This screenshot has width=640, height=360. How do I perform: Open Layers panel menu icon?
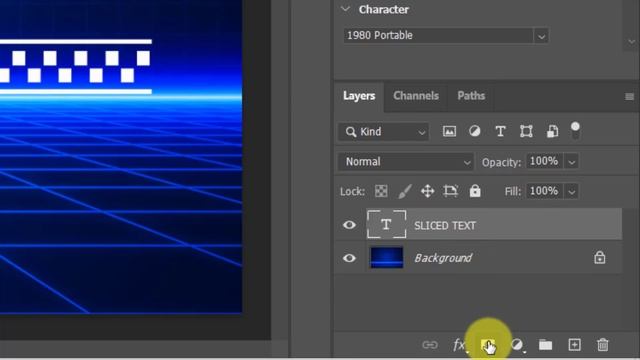(629, 97)
